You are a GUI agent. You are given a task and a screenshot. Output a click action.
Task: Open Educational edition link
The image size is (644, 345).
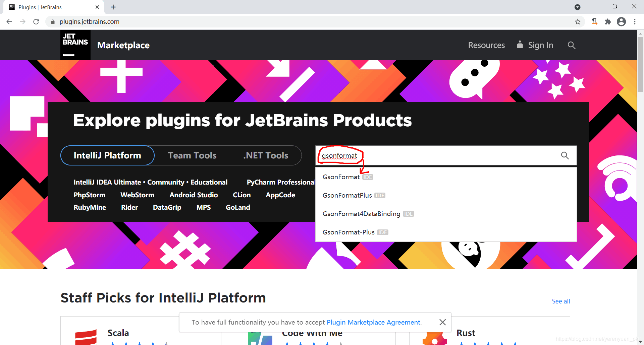click(x=209, y=182)
